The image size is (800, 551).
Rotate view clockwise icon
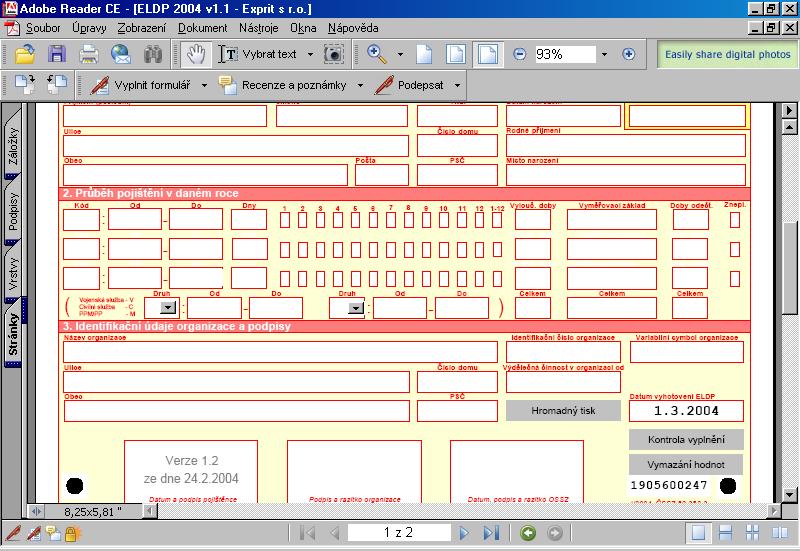tap(24, 84)
